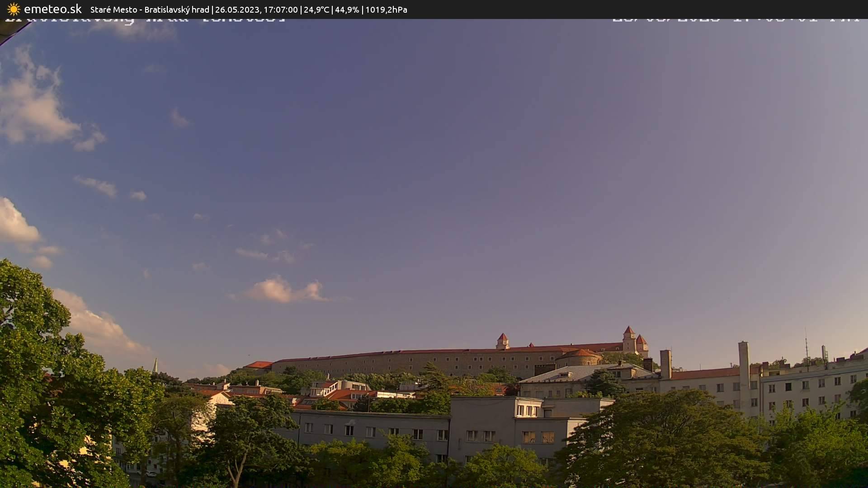868x488 pixels.
Task: Click the sun weather icon in the header
Action: tap(14, 9)
